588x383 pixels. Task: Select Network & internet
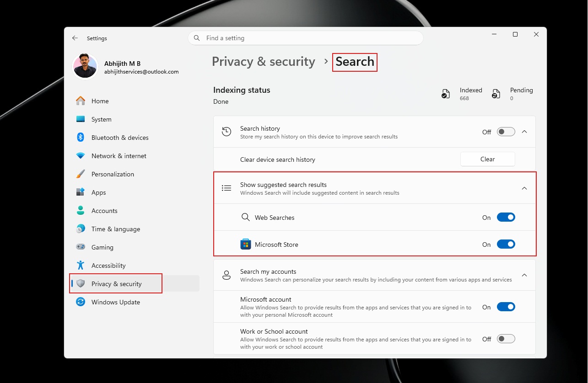coord(135,156)
